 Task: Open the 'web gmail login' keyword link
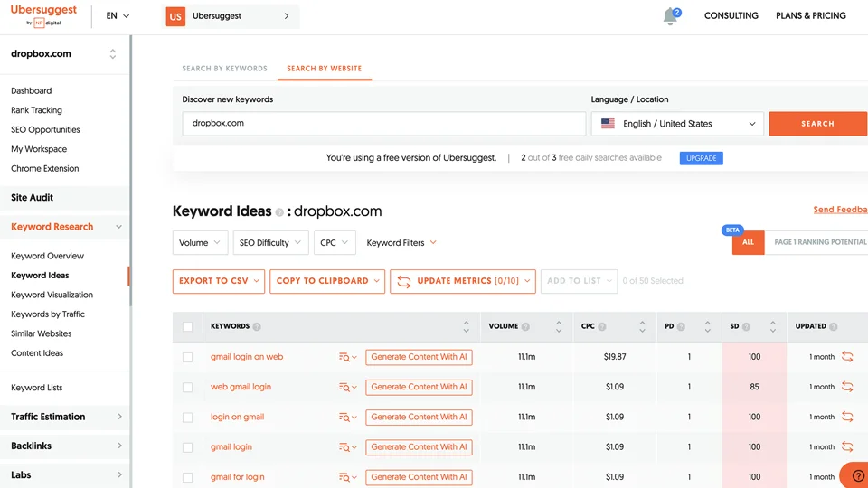[x=241, y=387]
